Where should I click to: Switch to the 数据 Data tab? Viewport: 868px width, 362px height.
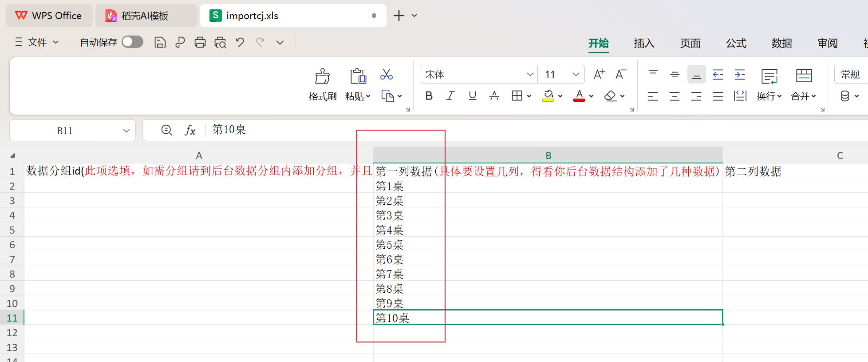782,43
